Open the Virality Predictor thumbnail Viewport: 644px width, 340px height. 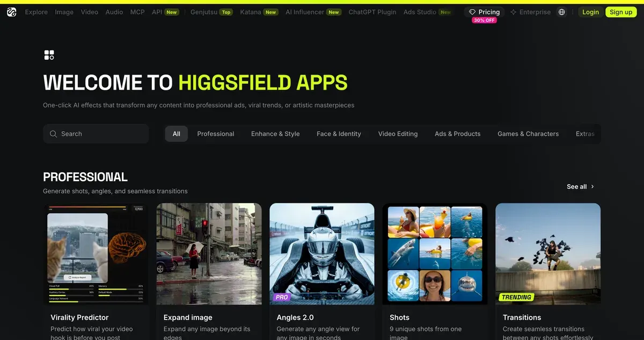[96, 254]
